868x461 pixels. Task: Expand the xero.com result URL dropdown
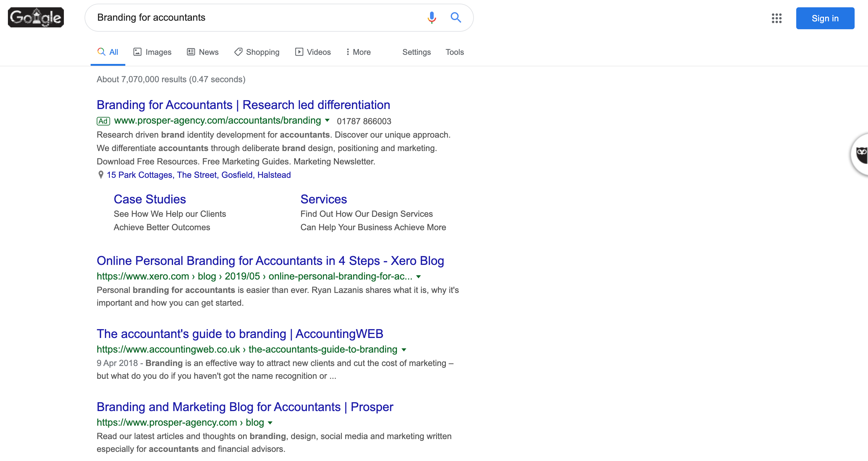pos(418,277)
